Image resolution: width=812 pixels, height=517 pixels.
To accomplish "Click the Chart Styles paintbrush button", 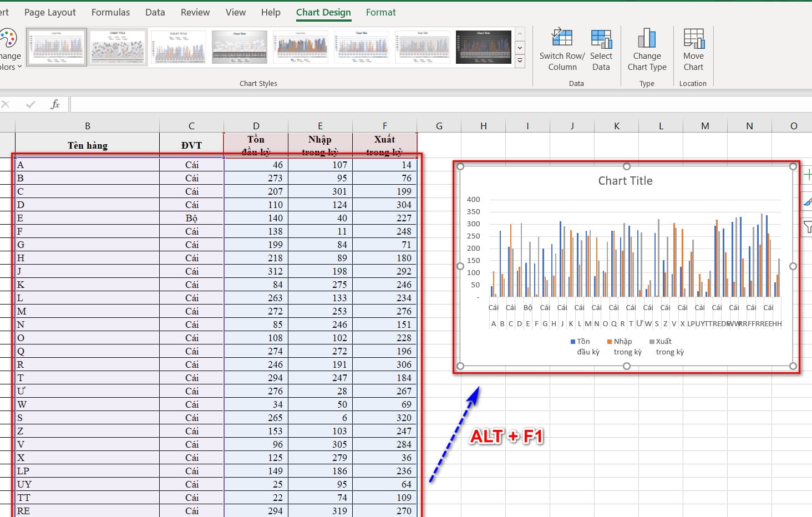I will tap(808, 201).
